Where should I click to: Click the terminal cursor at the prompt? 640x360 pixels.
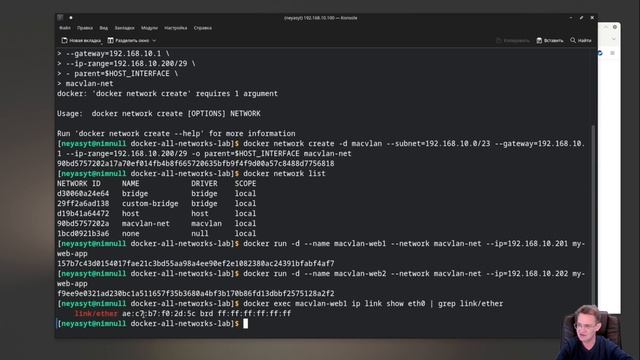coord(245,324)
